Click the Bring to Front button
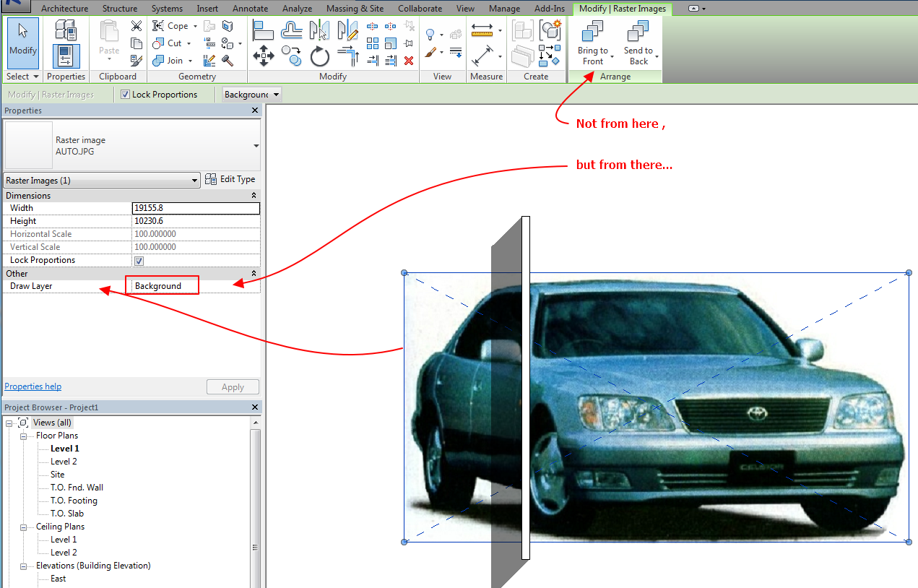The height and width of the screenshot is (588, 918). tap(592, 42)
